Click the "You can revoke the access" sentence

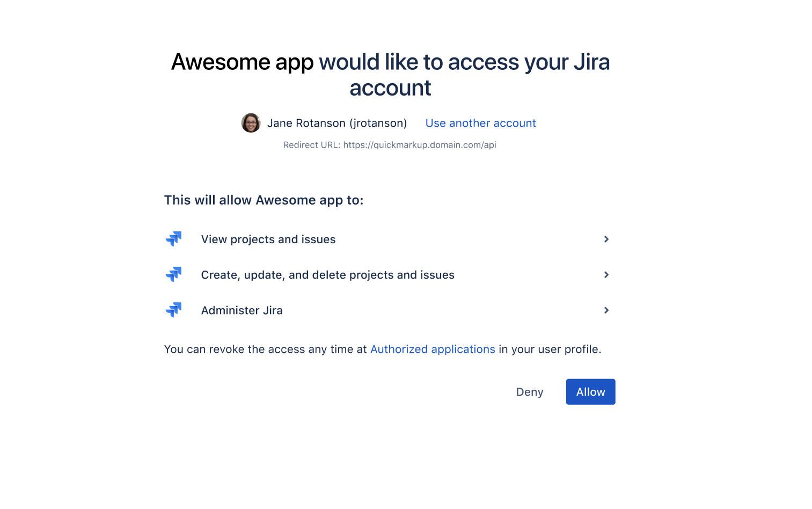383,349
